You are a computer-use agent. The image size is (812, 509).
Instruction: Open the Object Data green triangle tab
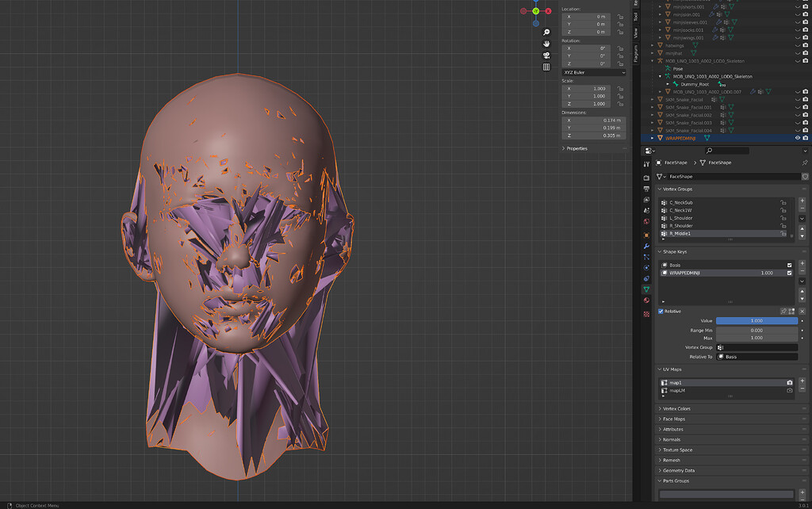(646, 289)
